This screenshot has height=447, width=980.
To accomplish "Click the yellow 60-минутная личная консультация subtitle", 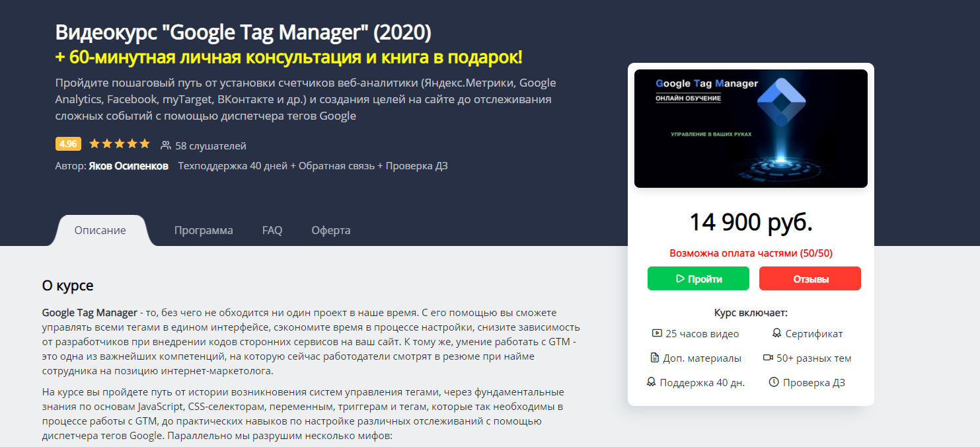I will [289, 57].
